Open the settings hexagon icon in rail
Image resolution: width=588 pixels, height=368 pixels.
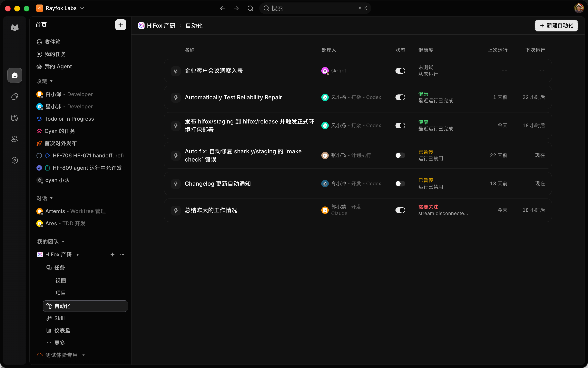click(14, 160)
